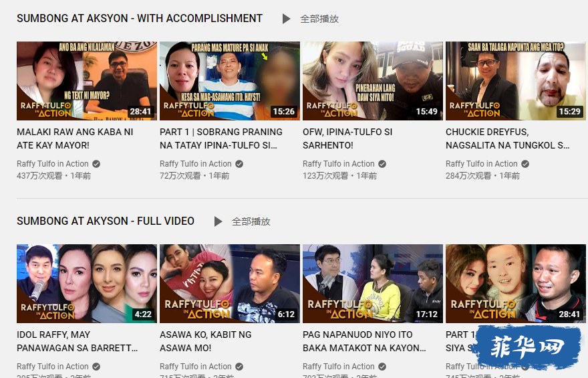This screenshot has height=378, width=588.
Task: Open SUMBONG AT AKYSON - FULL VIDEO section title
Action: (x=106, y=221)
